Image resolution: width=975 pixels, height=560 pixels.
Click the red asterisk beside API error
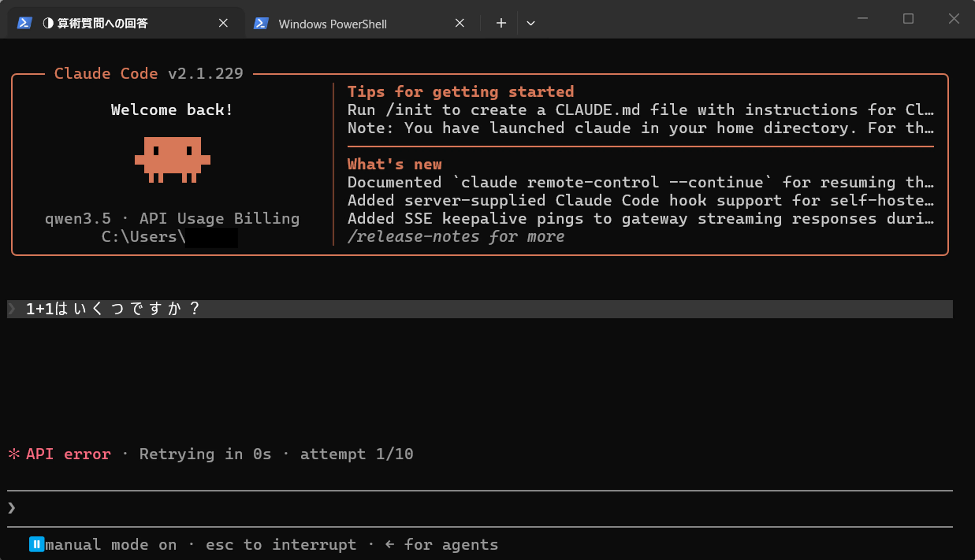point(14,454)
